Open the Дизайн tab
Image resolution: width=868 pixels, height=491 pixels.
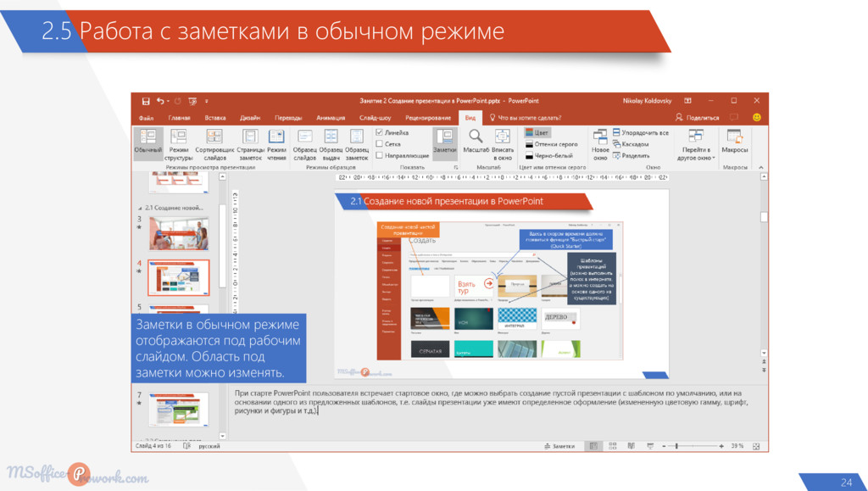(x=250, y=118)
